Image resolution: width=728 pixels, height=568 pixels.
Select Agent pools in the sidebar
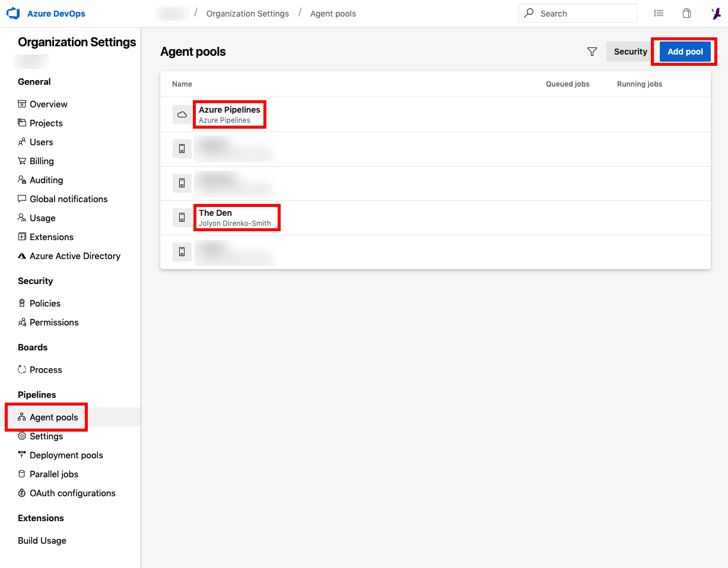tap(54, 417)
